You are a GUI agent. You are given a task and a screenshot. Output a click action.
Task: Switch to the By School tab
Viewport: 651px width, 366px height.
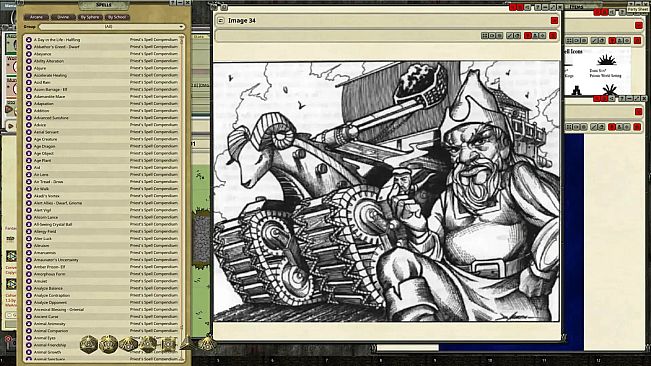(117, 17)
